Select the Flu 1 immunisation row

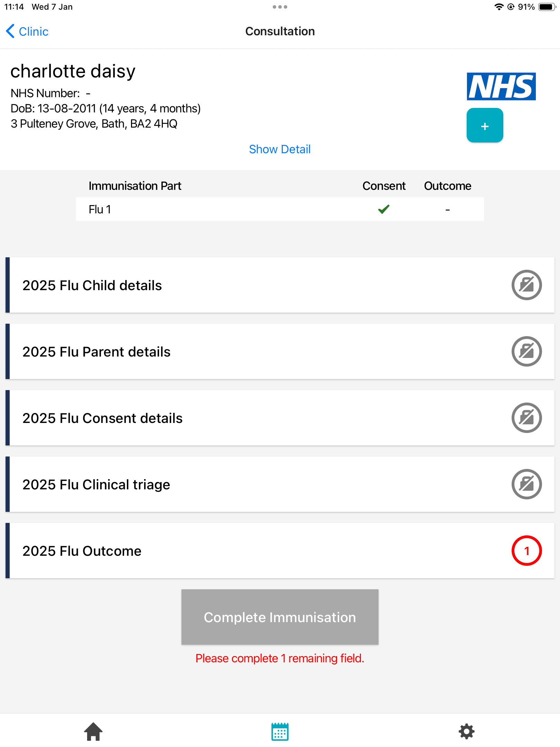tap(207, 210)
